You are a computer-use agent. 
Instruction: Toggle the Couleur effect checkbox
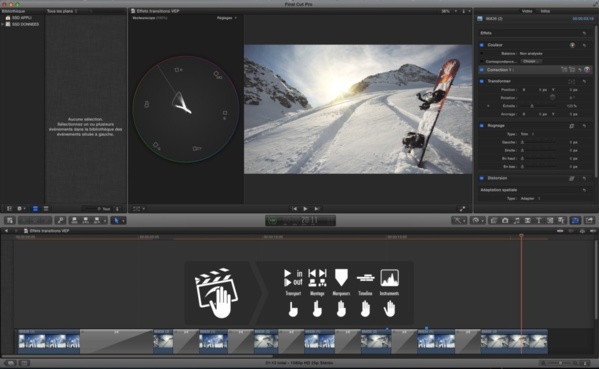(x=482, y=45)
